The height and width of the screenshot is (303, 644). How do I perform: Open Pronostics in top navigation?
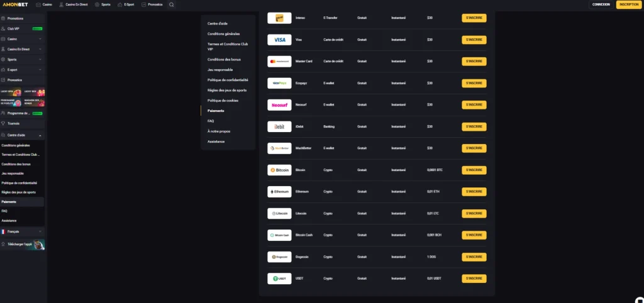point(152,4)
